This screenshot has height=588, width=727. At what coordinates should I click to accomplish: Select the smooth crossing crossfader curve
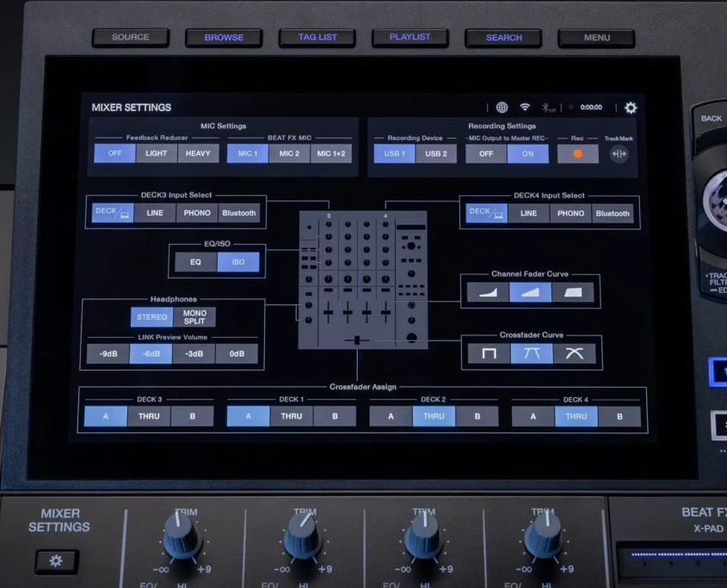pos(574,353)
